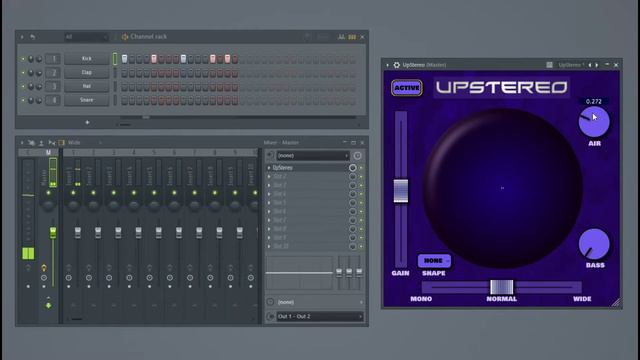The image size is (640, 360).
Task: Select next preset arrow in UpStereo title bar
Action: pyautogui.click(x=597, y=65)
